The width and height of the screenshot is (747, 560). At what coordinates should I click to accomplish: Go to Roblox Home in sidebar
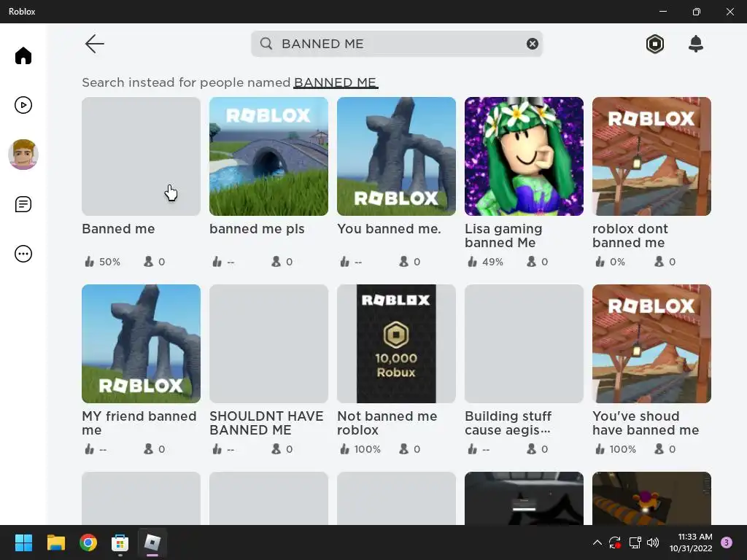[x=23, y=55]
